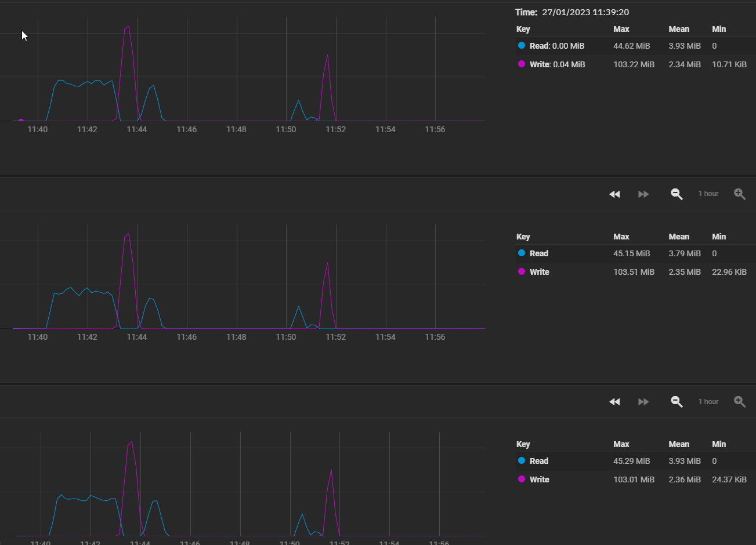
Task: Zoom in the second chart
Action: point(740,194)
